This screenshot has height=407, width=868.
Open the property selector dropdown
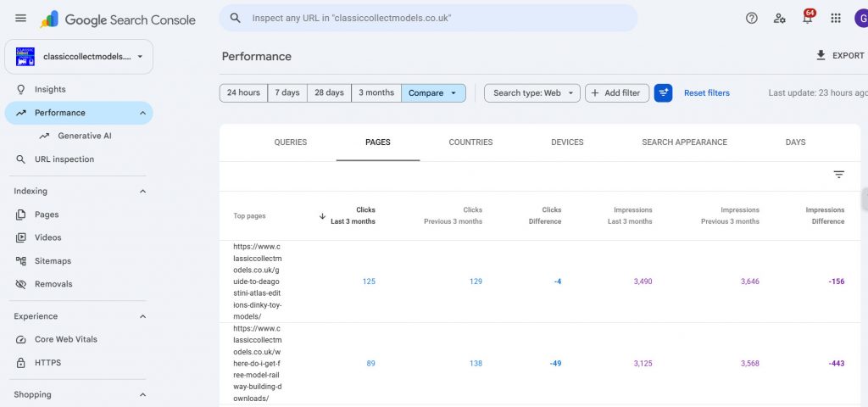click(x=79, y=57)
